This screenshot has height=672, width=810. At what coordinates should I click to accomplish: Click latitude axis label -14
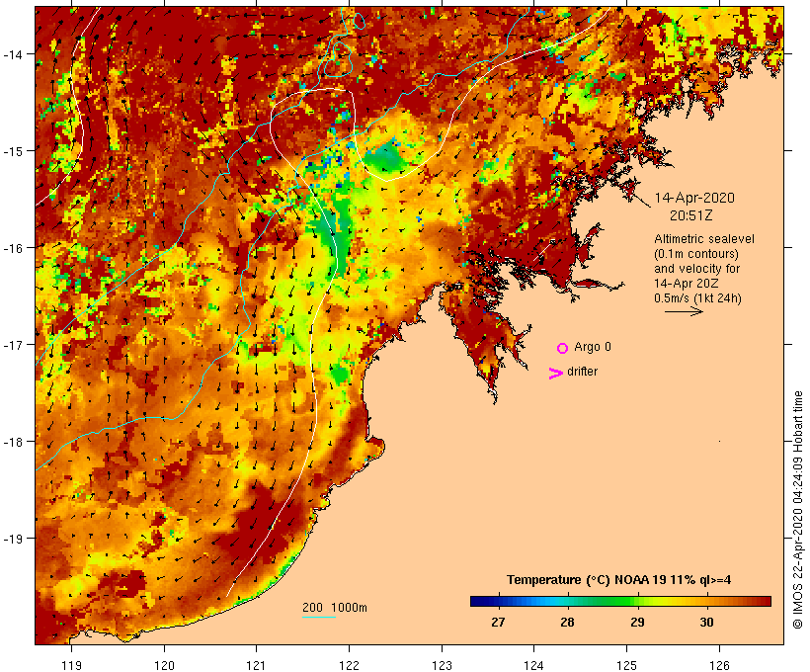13,53
